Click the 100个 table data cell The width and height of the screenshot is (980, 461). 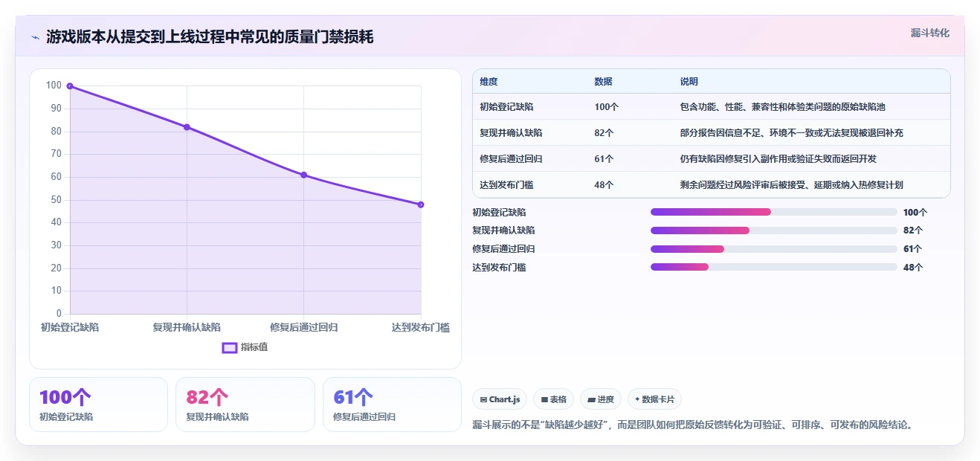pyautogui.click(x=606, y=107)
